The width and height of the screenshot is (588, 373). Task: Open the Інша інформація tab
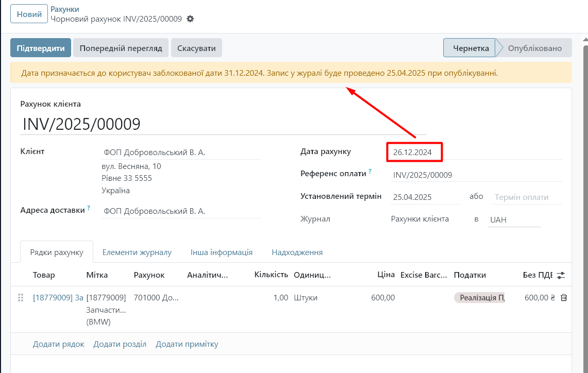pyautogui.click(x=221, y=252)
